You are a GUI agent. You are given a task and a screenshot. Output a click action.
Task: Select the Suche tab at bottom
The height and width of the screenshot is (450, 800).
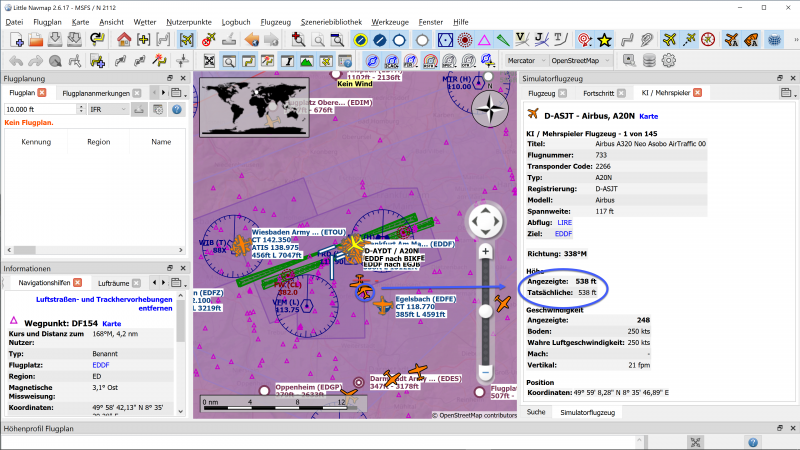point(536,412)
